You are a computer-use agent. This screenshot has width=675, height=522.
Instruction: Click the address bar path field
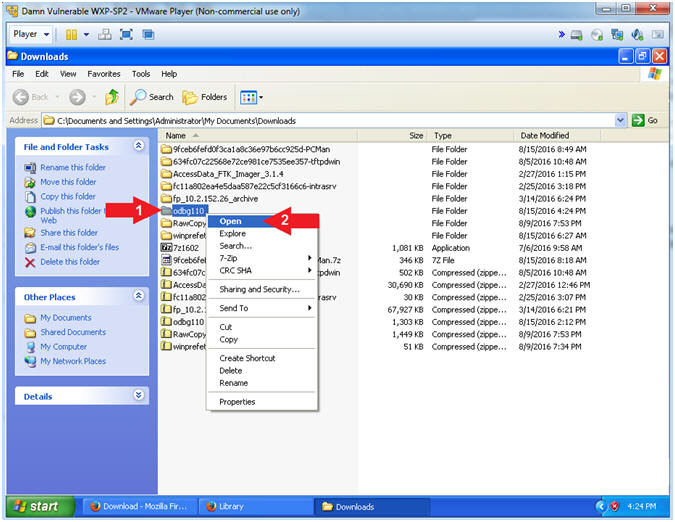[328, 120]
